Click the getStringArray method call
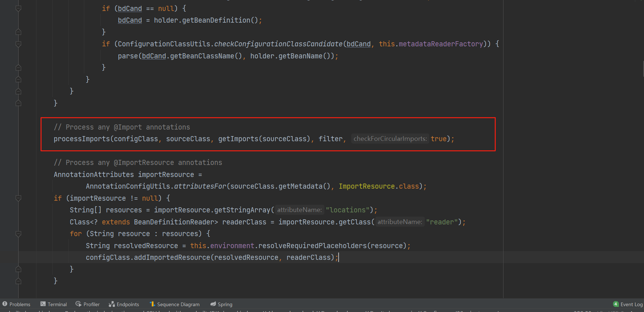Viewport: 644px width, 312px height. tap(242, 210)
